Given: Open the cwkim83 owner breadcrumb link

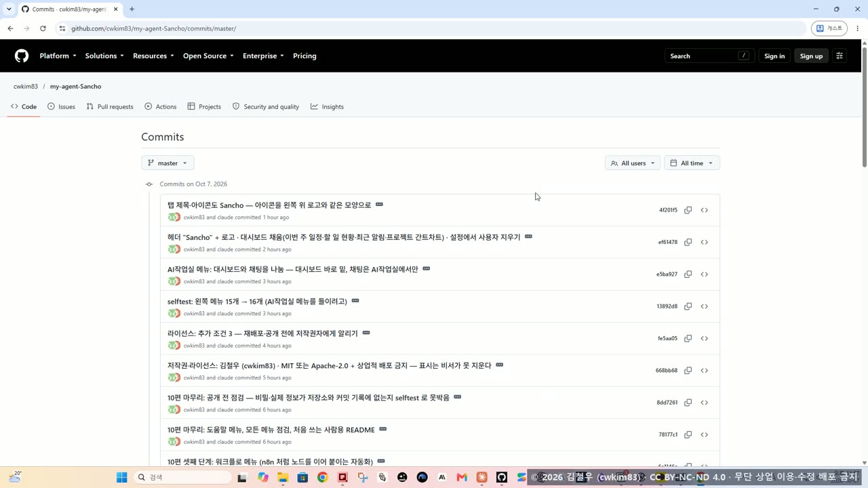Looking at the screenshot, I should 26,87.
